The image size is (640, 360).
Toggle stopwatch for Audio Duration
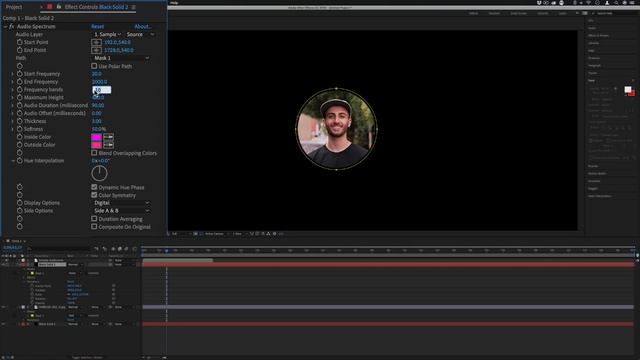[20, 105]
